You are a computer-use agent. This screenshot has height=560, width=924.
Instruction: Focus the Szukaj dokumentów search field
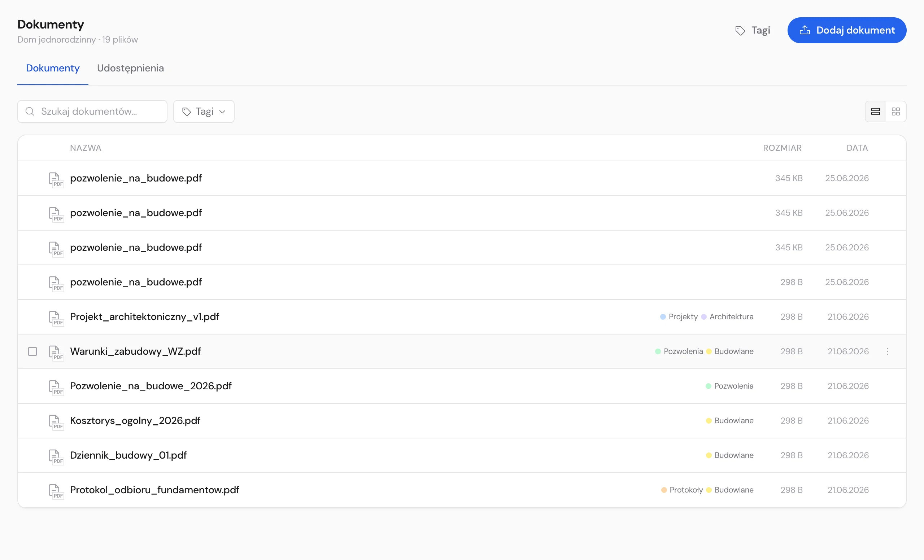coord(92,111)
